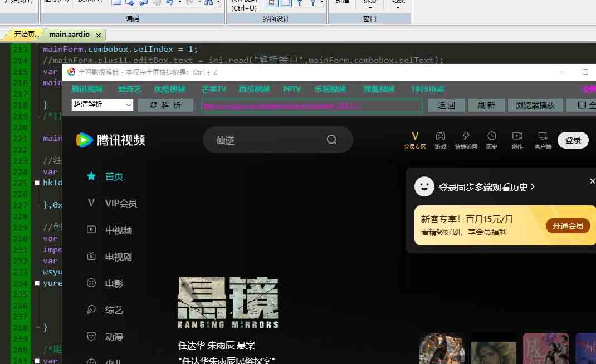Screen dimensions: 596x364
Task: Open 登录同步多端观看历史 link
Action: click(x=487, y=187)
